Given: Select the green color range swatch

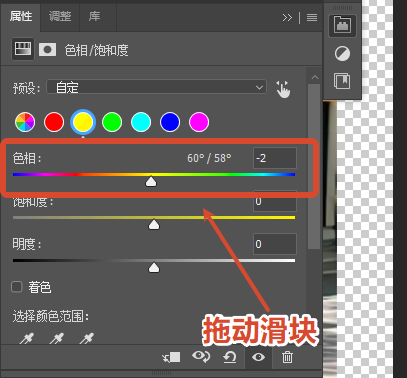Looking at the screenshot, I should click(112, 122).
